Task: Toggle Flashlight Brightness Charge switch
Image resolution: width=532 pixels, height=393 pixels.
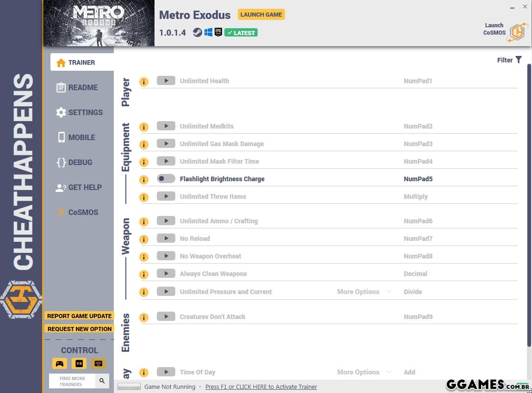Action: 166,179
